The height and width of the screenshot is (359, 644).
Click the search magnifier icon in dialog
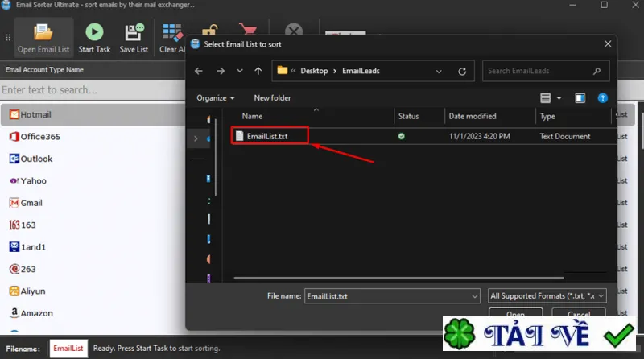click(x=597, y=71)
